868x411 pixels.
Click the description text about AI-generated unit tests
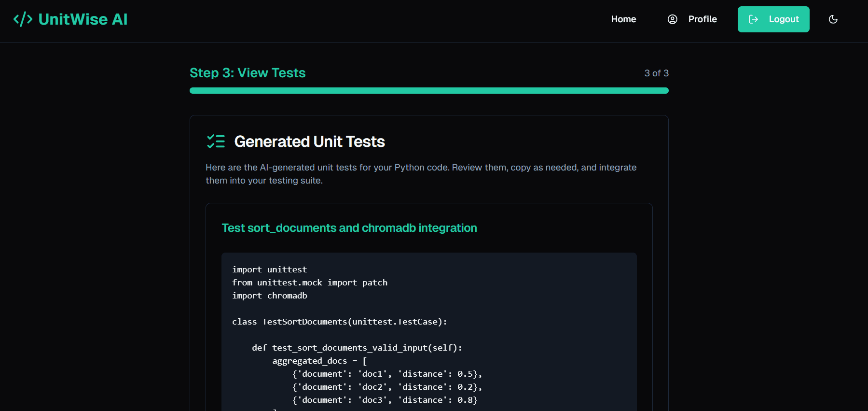[421, 174]
